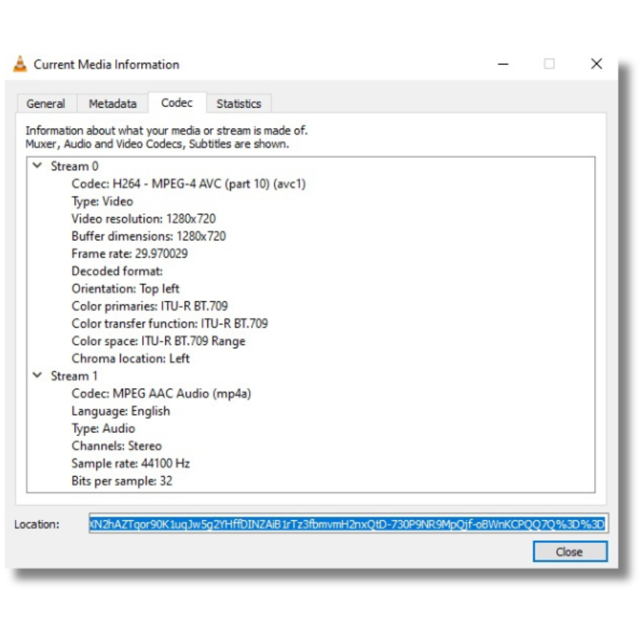Switch to the General tab
This screenshot has width=644, height=644.
click(46, 104)
